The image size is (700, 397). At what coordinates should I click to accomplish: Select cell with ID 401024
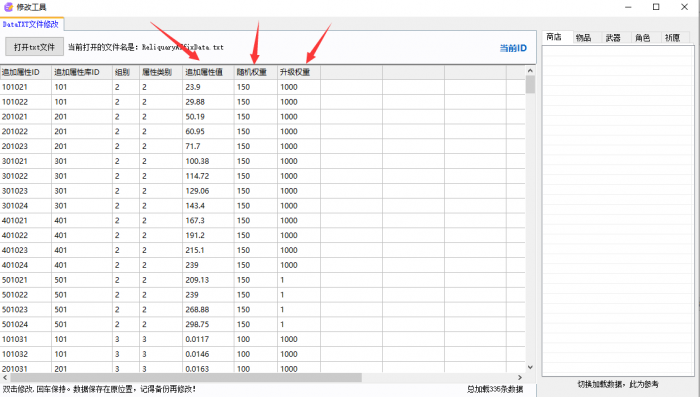[25, 265]
